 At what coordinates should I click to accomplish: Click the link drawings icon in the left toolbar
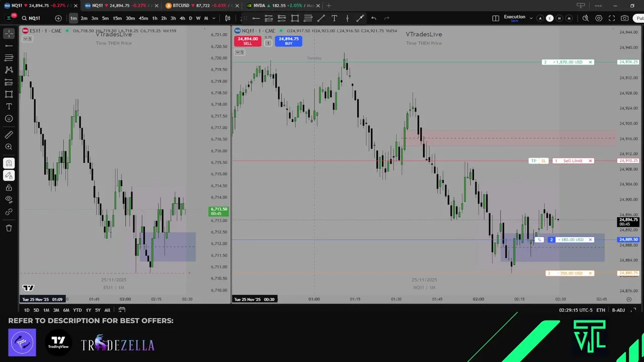[x=9, y=212]
